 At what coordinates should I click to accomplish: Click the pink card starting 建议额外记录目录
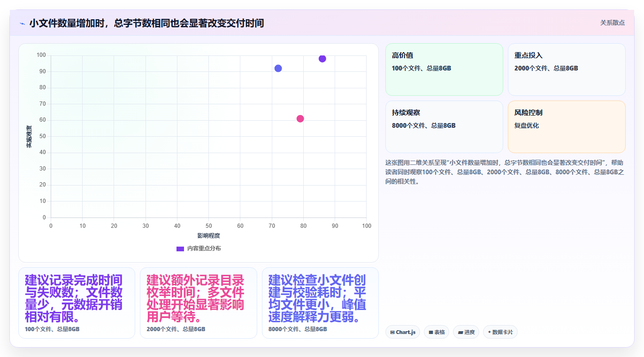[199, 303]
